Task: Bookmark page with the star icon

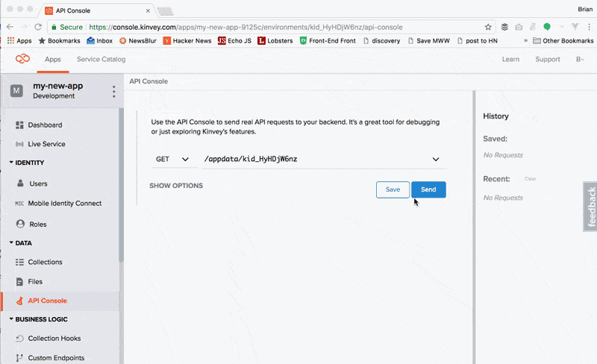Action: click(x=488, y=27)
